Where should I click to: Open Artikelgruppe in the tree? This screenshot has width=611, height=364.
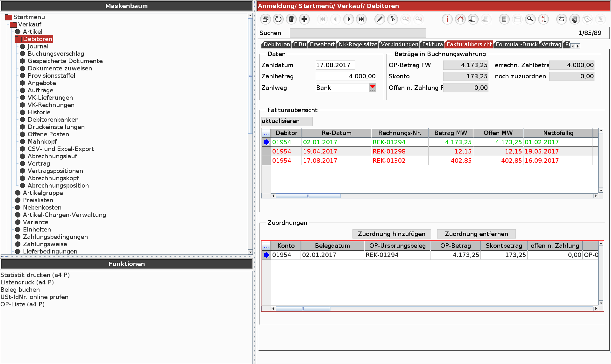43,193
